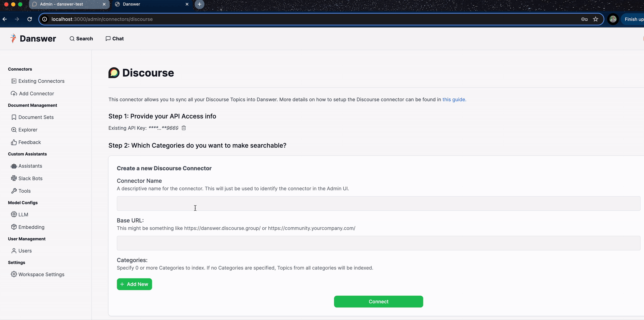644x320 pixels.
Task: Open a new browser tab
Action: [199, 4]
